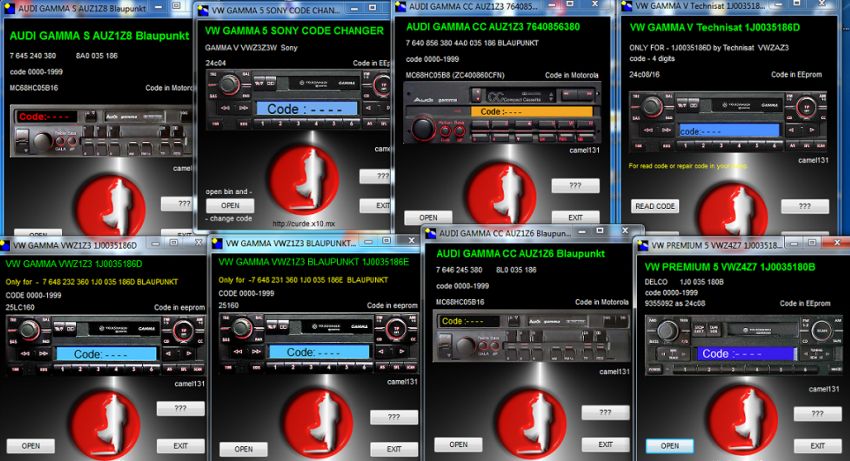Click the red logo in AUDI GAMMA CC AUZ1Z3 window
850x461 pixels.
coord(501,194)
